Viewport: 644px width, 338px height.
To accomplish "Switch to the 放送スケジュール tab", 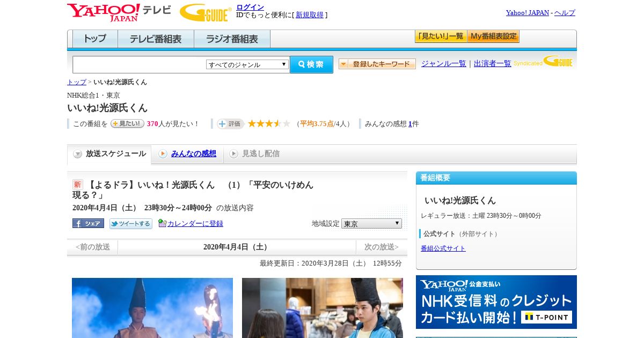I will coord(109,154).
